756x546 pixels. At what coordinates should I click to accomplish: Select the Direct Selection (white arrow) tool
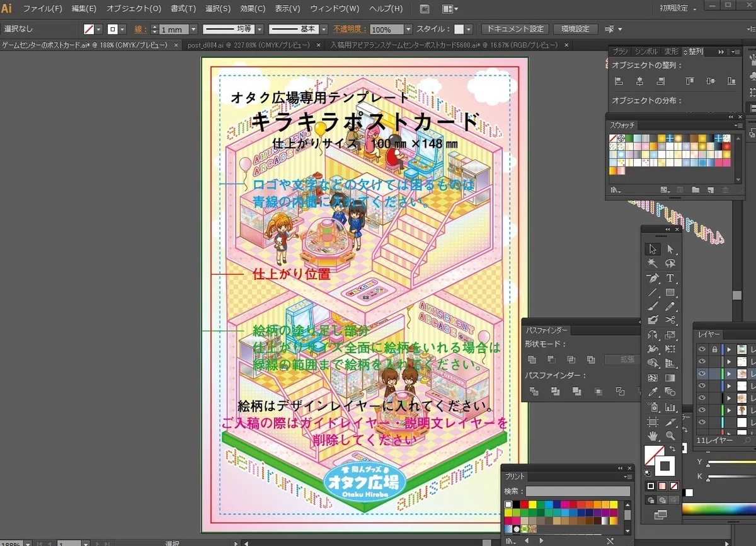pyautogui.click(x=670, y=249)
